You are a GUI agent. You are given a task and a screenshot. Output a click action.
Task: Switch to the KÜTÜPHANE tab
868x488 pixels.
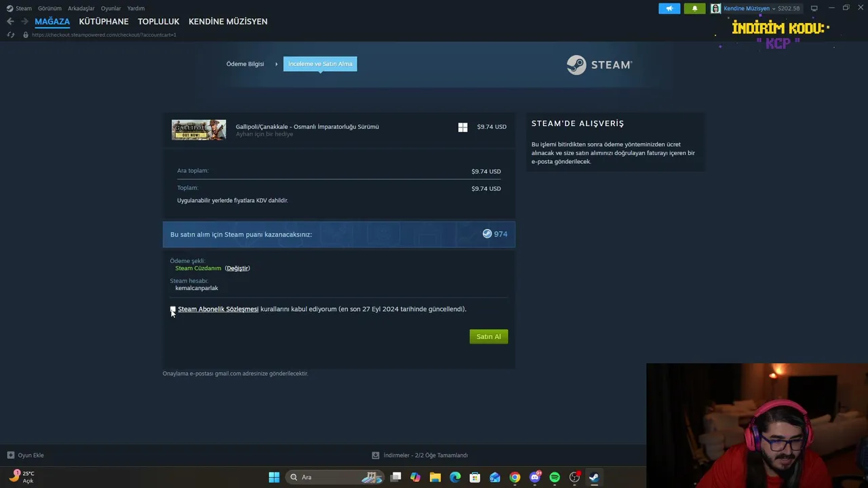104,22
